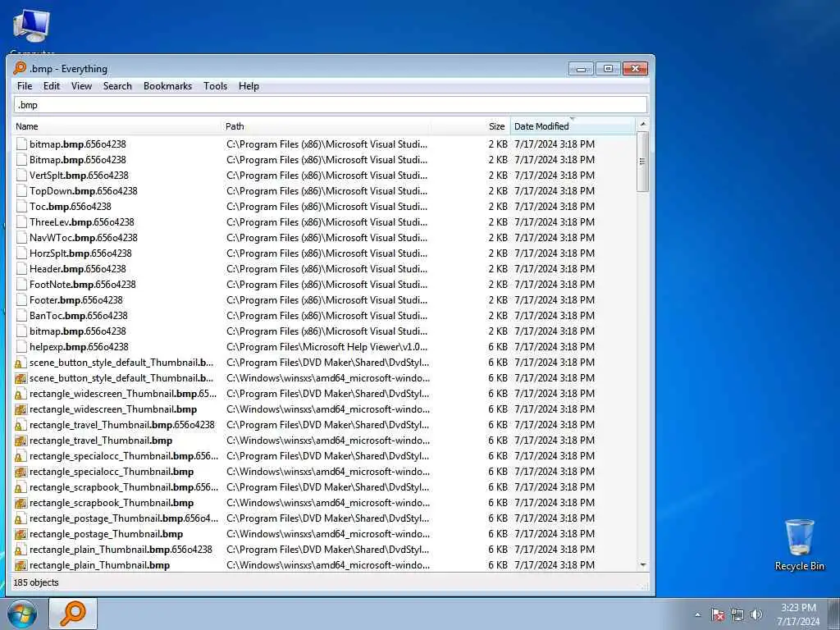
Task: Select the Header.bmp.656o4238 file name
Action: pos(78,268)
